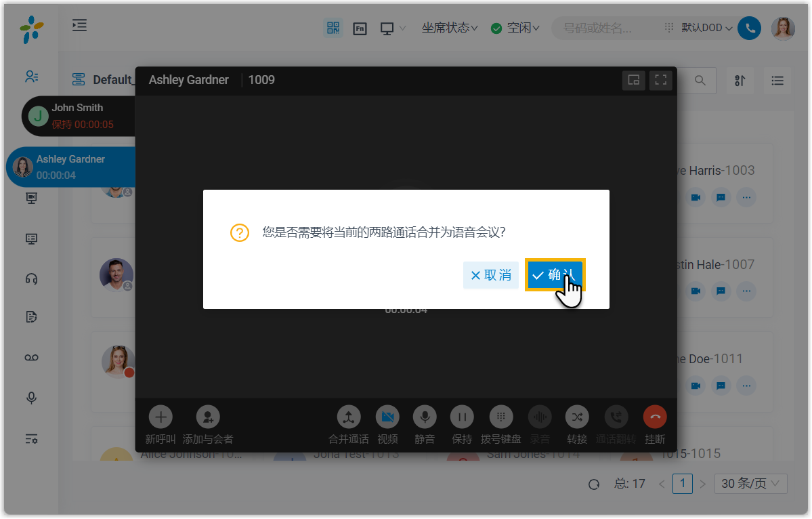This screenshot has width=812, height=519.
Task: Click the hang up (挂断) icon
Action: 655,417
